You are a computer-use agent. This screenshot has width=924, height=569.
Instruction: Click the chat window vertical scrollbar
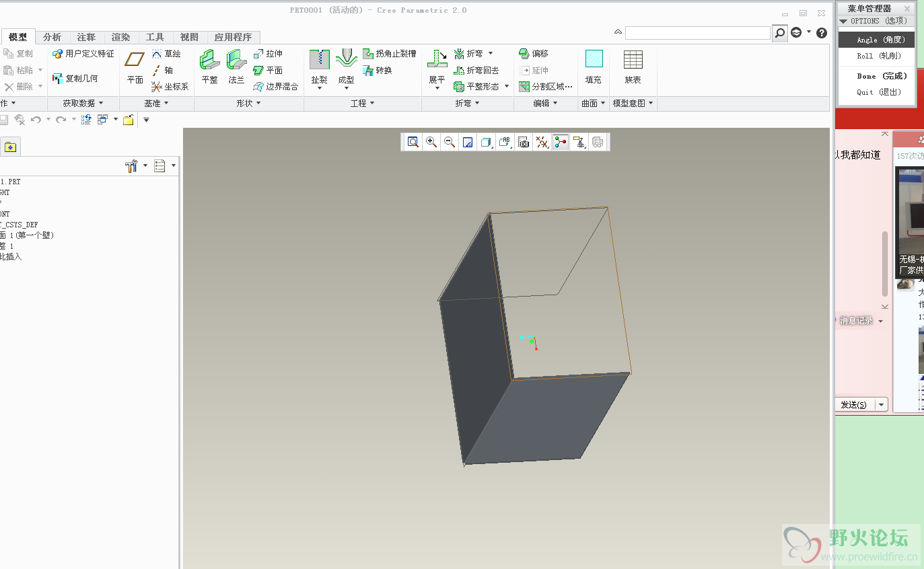tap(885, 263)
